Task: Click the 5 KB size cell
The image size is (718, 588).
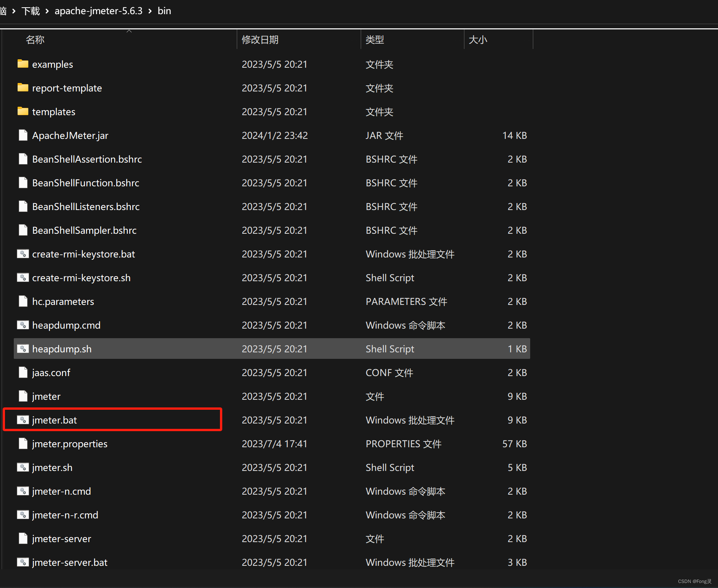Action: (517, 467)
